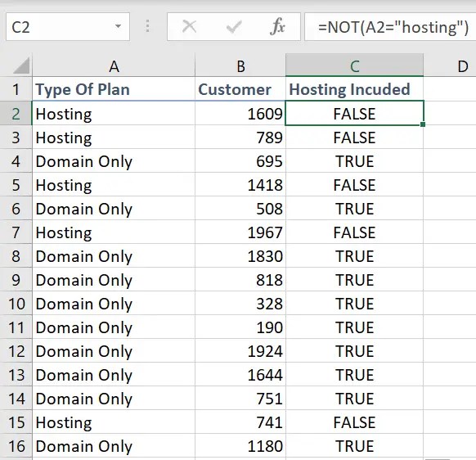Select row 2 header
The height and width of the screenshot is (460, 476).
point(16,113)
